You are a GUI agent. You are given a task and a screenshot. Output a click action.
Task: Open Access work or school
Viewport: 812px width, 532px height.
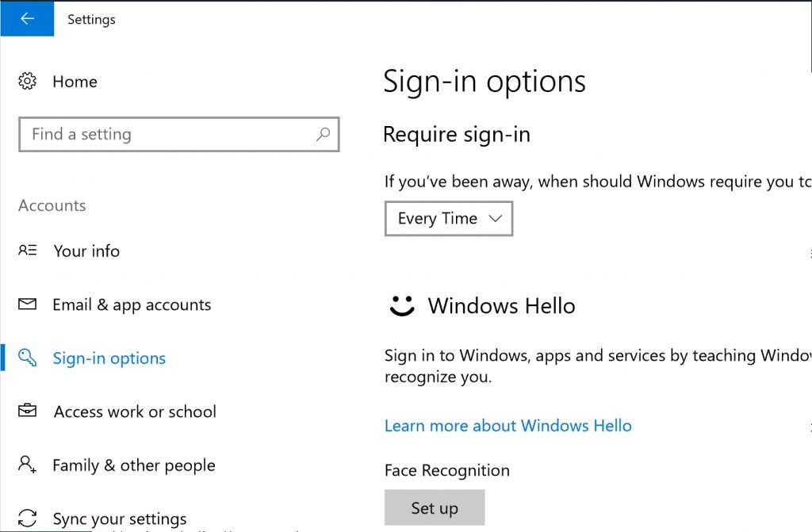[135, 411]
